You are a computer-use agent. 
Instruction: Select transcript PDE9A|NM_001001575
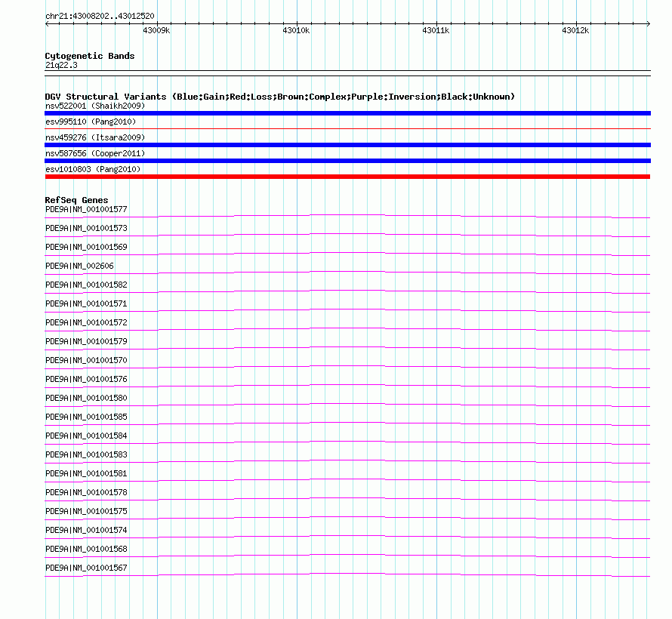[86, 511]
